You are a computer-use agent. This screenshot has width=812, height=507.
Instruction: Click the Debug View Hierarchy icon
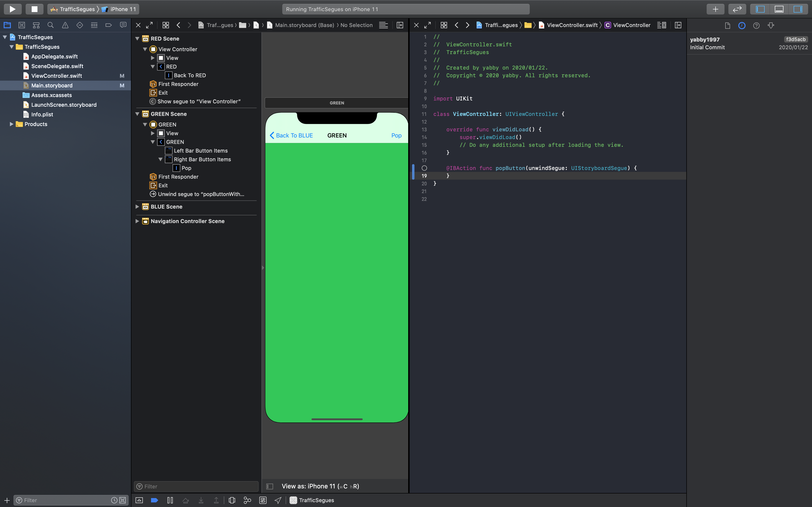pos(232,500)
